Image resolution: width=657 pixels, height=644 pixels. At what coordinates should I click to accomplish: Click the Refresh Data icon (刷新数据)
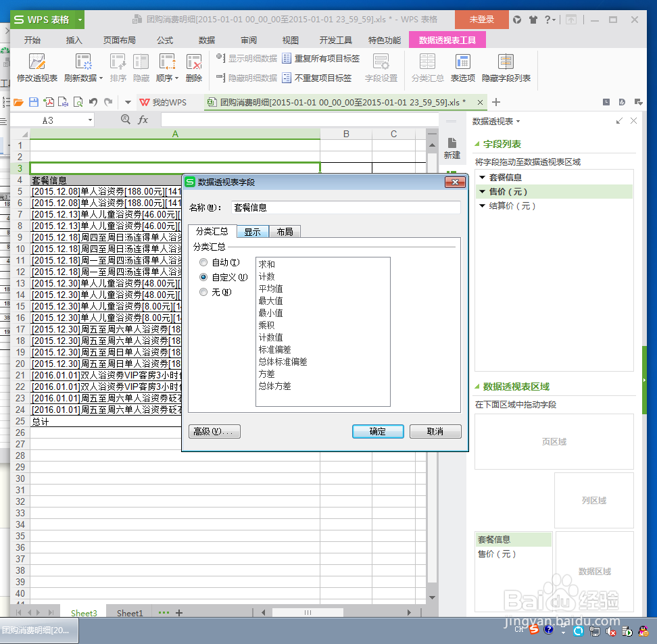(x=83, y=62)
